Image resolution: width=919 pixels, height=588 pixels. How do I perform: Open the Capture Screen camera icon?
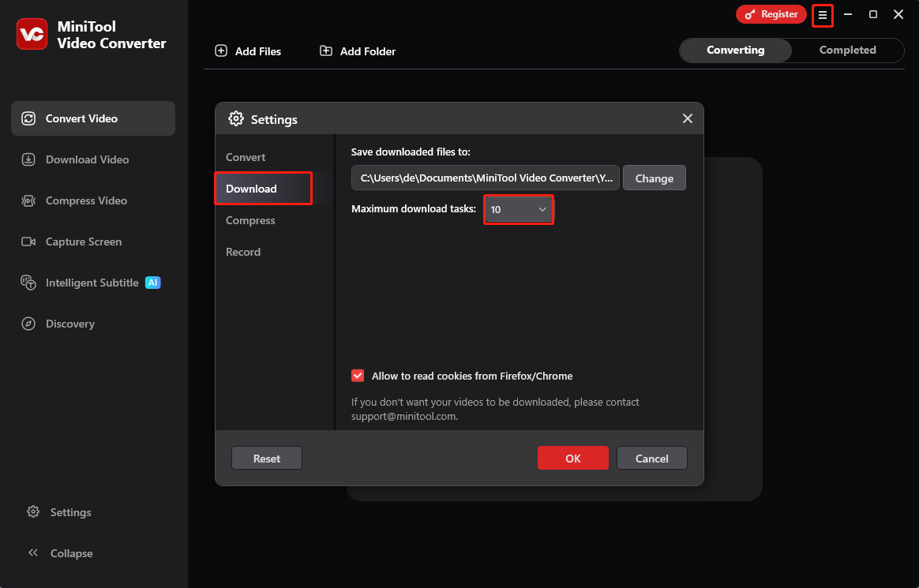(28, 242)
